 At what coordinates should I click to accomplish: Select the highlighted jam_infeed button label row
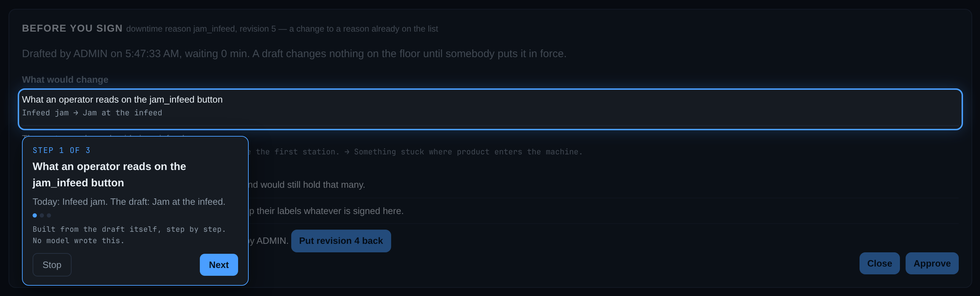click(490, 109)
